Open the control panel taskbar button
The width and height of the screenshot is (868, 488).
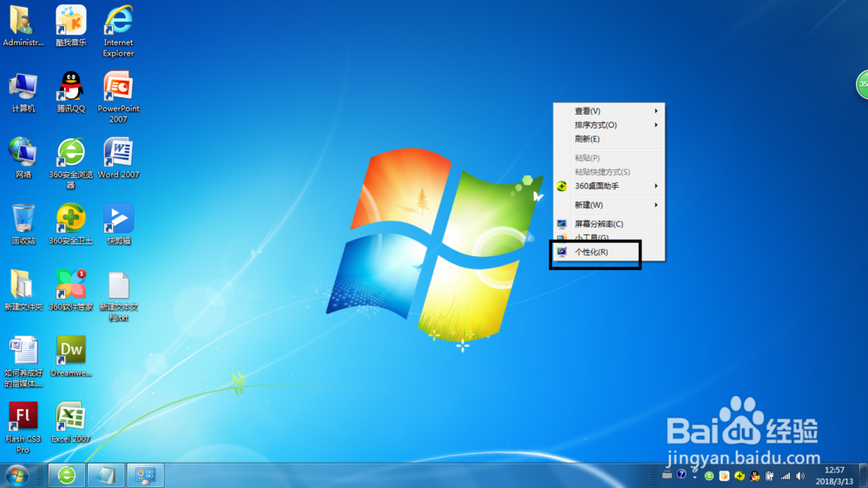(x=145, y=476)
